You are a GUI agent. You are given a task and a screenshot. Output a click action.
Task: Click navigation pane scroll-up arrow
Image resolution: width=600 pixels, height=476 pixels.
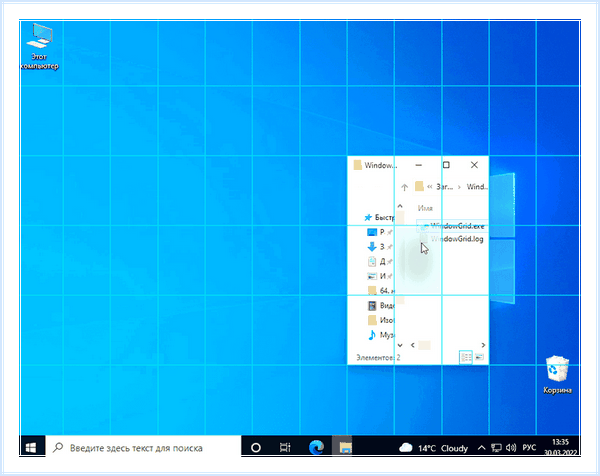(400, 206)
